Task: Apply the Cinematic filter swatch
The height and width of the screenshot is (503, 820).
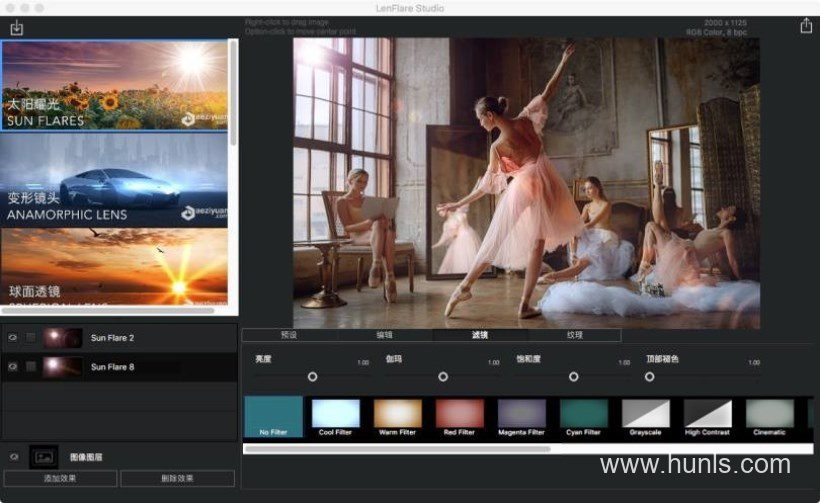Action: point(769,417)
